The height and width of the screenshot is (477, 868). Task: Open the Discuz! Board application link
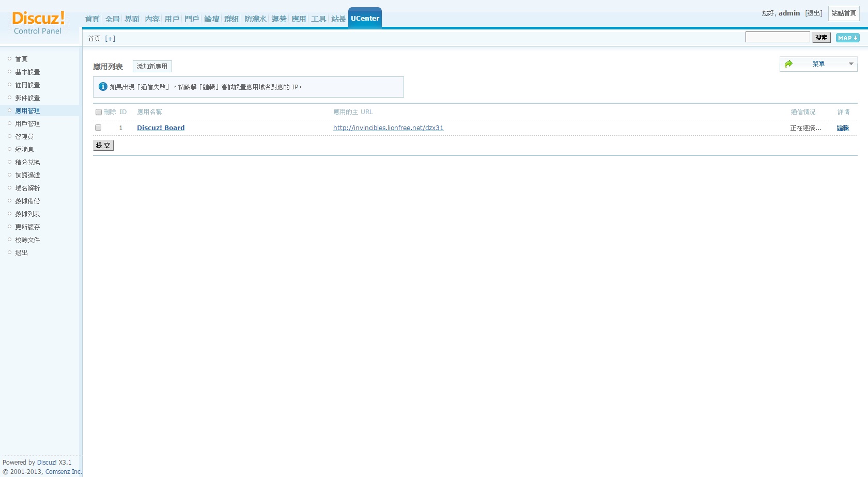coord(161,128)
